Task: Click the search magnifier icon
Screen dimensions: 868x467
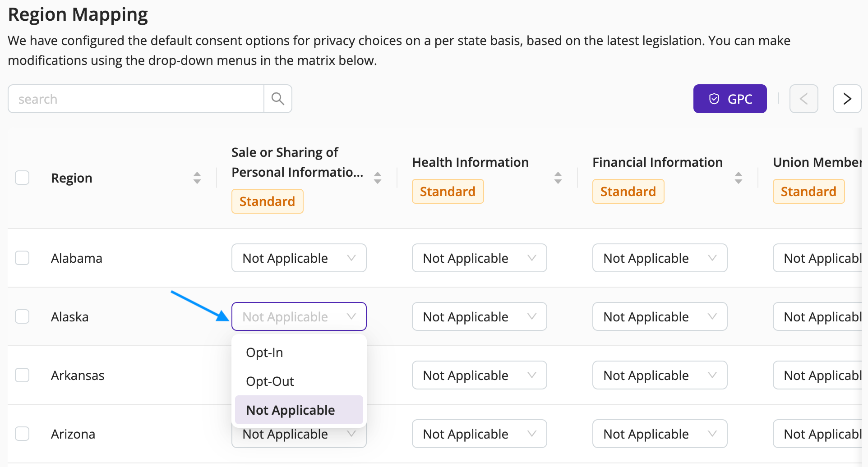Action: click(x=278, y=99)
